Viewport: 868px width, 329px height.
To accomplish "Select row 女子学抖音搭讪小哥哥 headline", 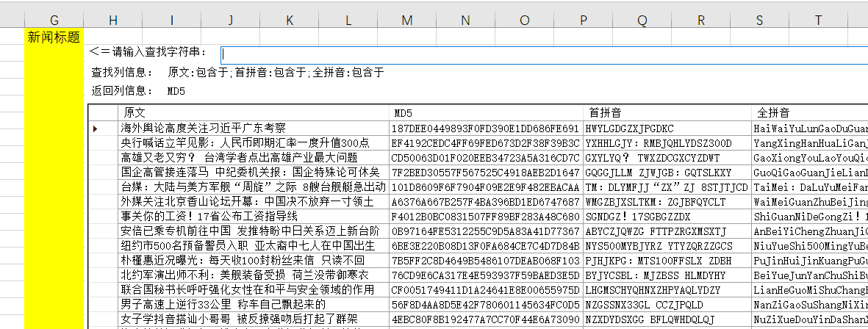I will (254, 319).
